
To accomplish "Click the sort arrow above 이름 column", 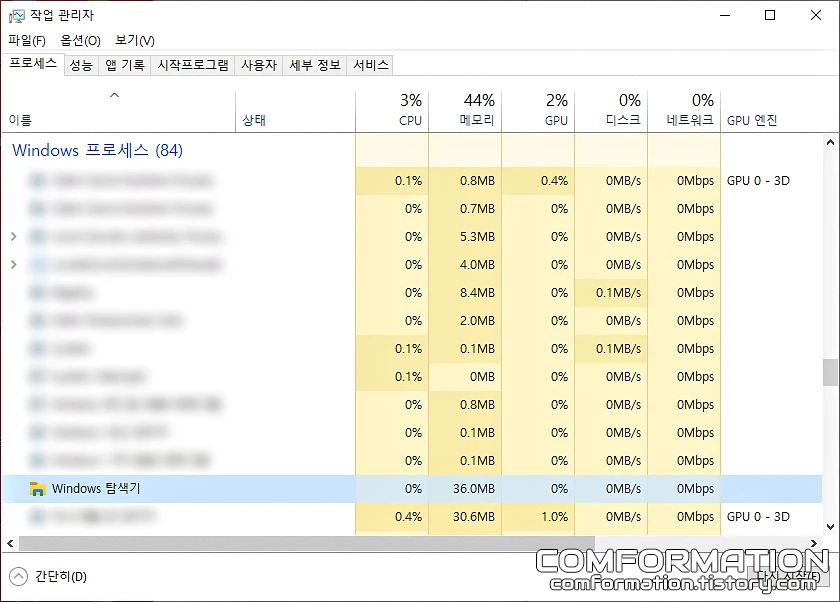I will 114,95.
